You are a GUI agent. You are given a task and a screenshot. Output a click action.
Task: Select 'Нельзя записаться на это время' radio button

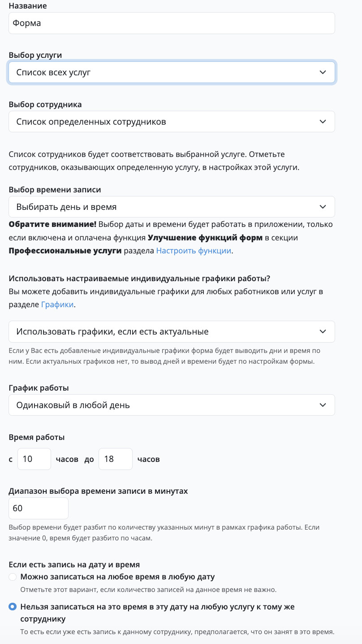(x=13, y=607)
